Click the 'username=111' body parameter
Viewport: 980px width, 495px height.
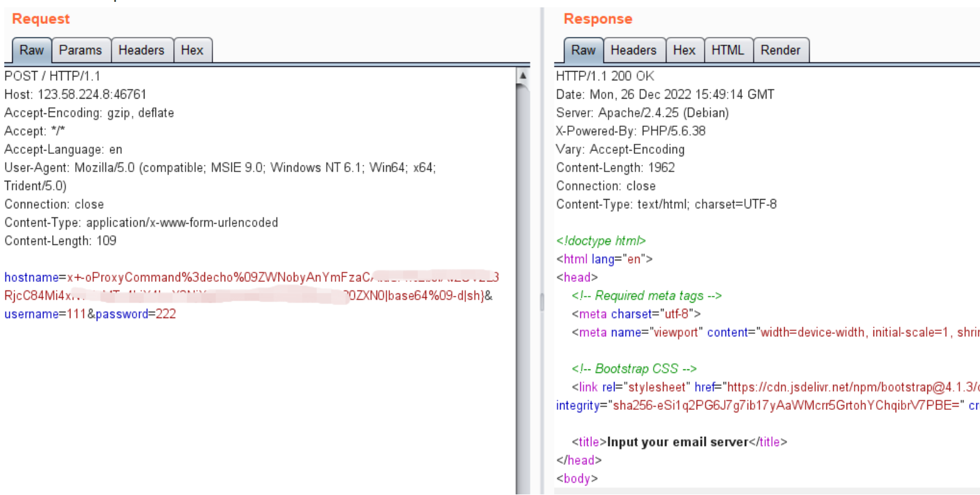[x=45, y=314]
